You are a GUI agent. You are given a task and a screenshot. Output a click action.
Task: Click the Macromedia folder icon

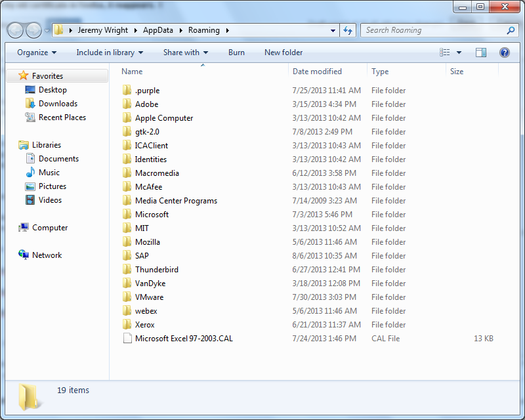(127, 173)
